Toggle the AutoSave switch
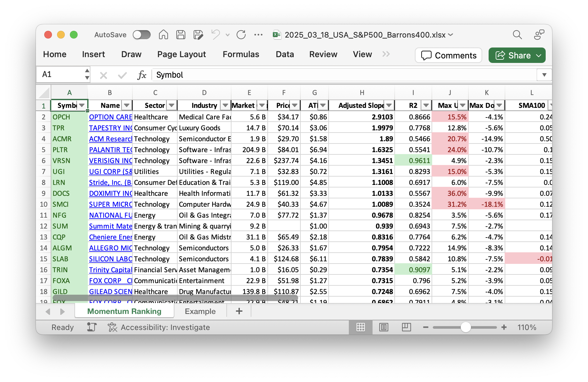The height and width of the screenshot is (382, 588). [142, 35]
